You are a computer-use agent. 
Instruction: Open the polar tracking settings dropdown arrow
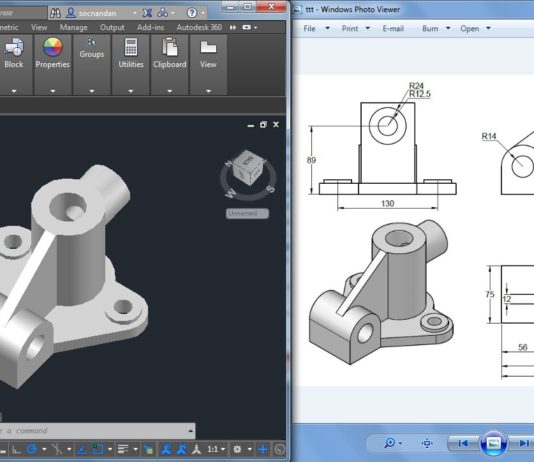pyautogui.click(x=44, y=449)
